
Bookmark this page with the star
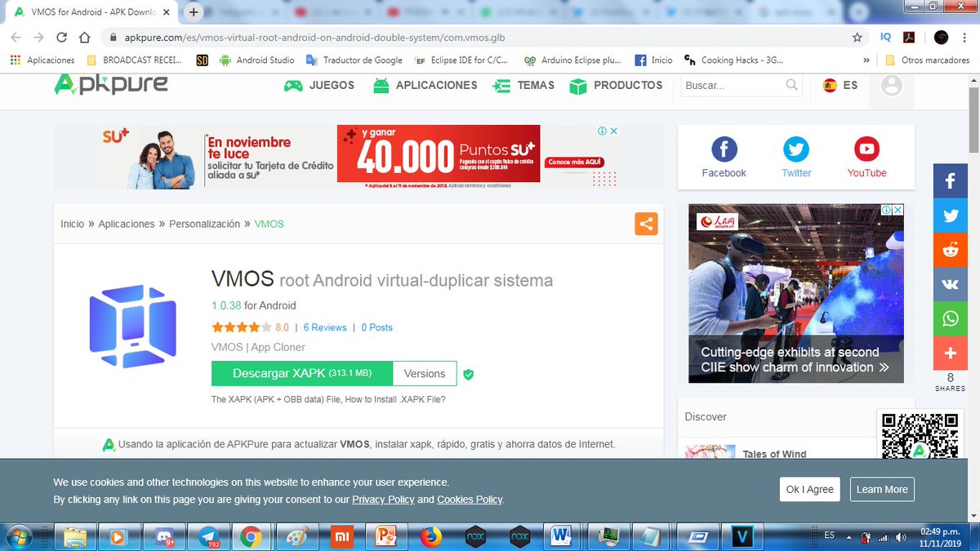pos(857,38)
